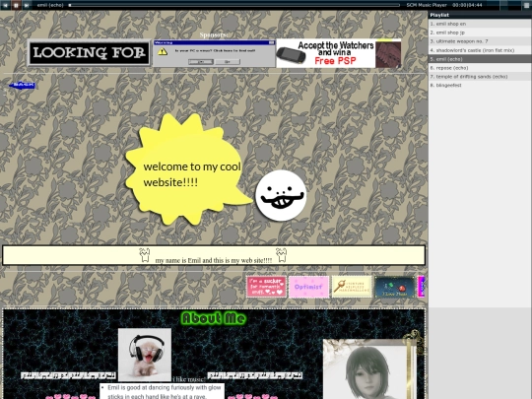Screen dimensions: 532x399
Task: Play "repose (echo)" from the playlist
Action: click(480, 68)
